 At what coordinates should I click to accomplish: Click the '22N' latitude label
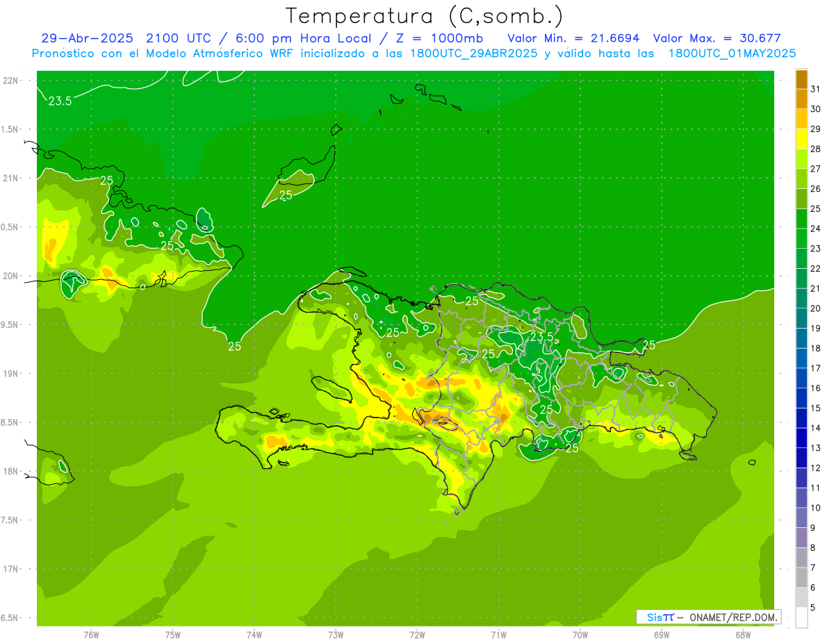click(x=10, y=81)
